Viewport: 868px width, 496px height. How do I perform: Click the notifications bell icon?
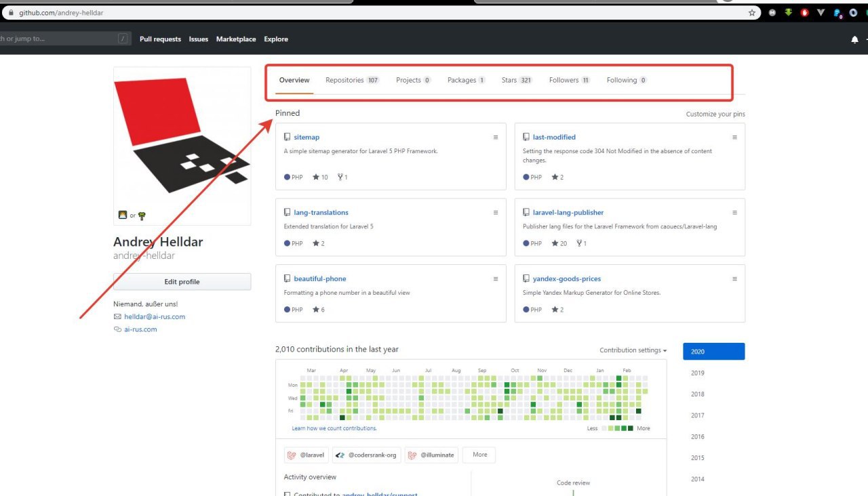(854, 39)
